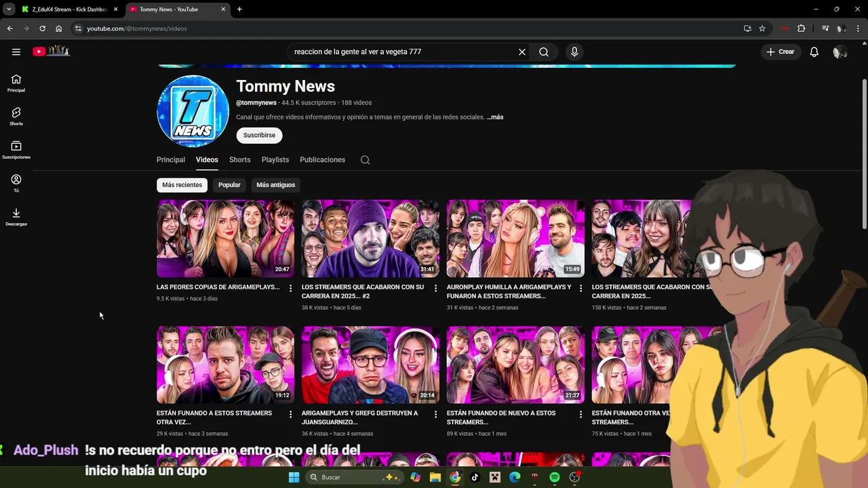Go to the YouTube home logo
The height and width of the screenshot is (488, 868).
click(x=52, y=51)
